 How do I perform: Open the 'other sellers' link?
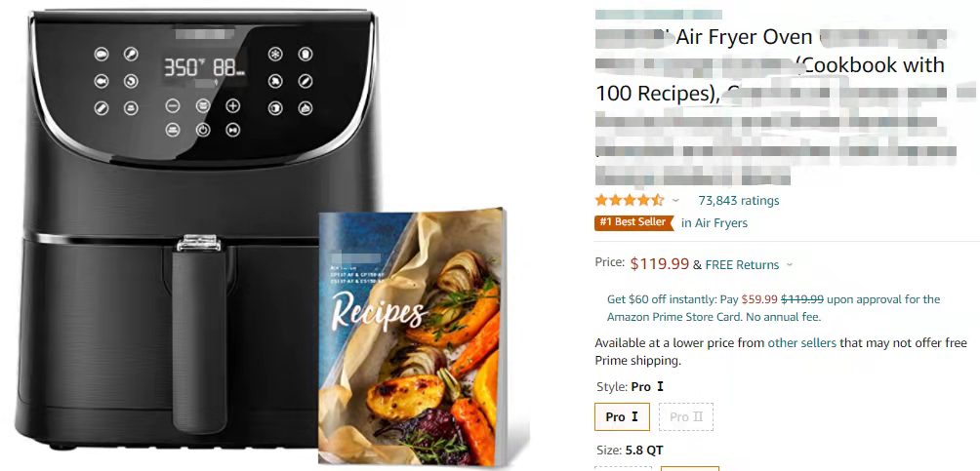[x=802, y=343]
